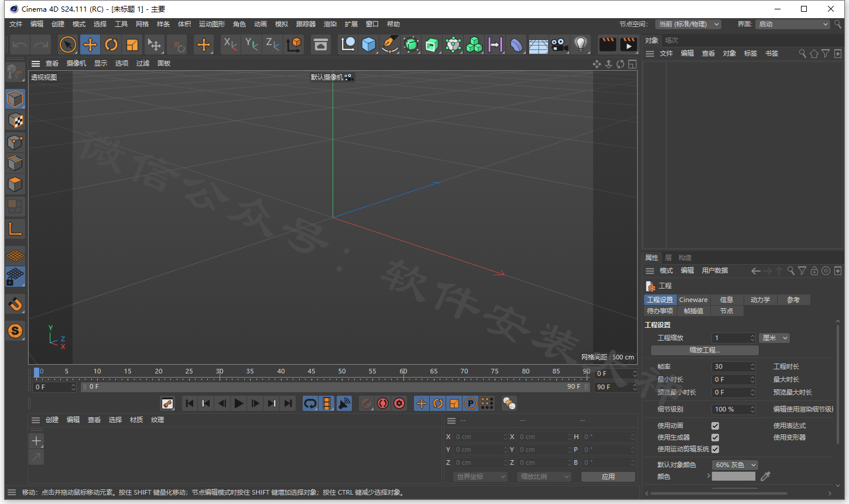Click the 摄像机 viewport menu

pyautogui.click(x=76, y=63)
